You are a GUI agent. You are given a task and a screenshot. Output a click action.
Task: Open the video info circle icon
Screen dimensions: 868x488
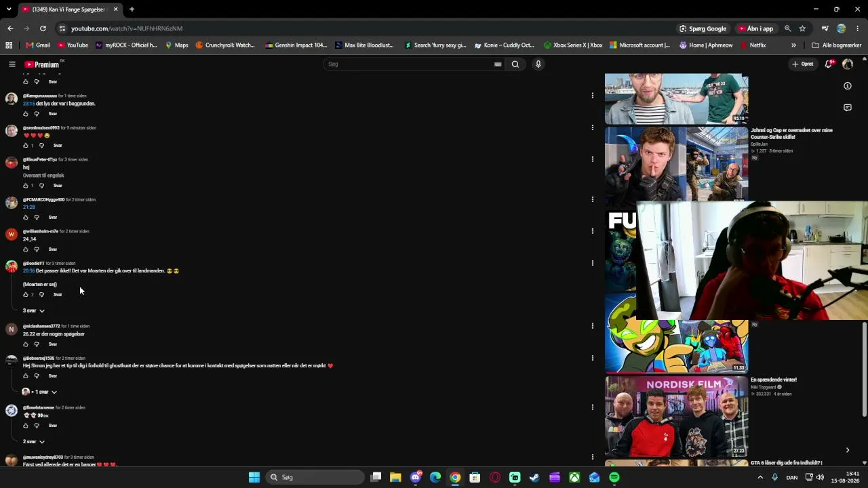click(848, 86)
